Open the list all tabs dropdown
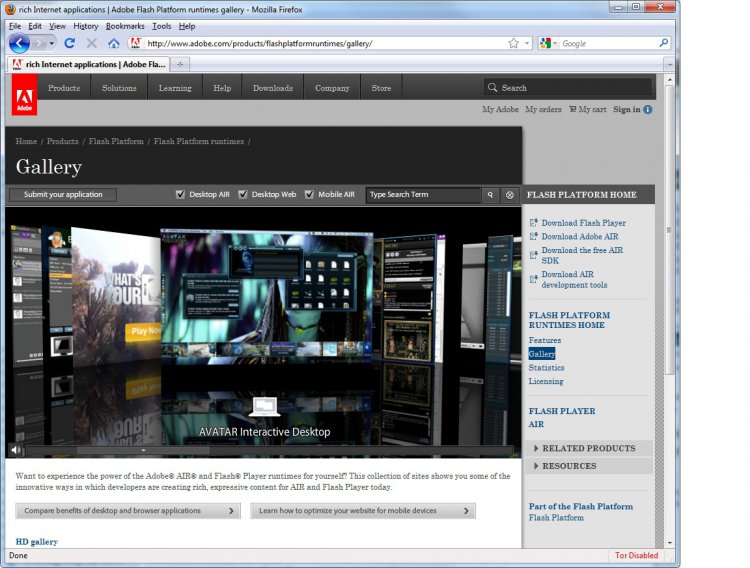 coord(670,64)
